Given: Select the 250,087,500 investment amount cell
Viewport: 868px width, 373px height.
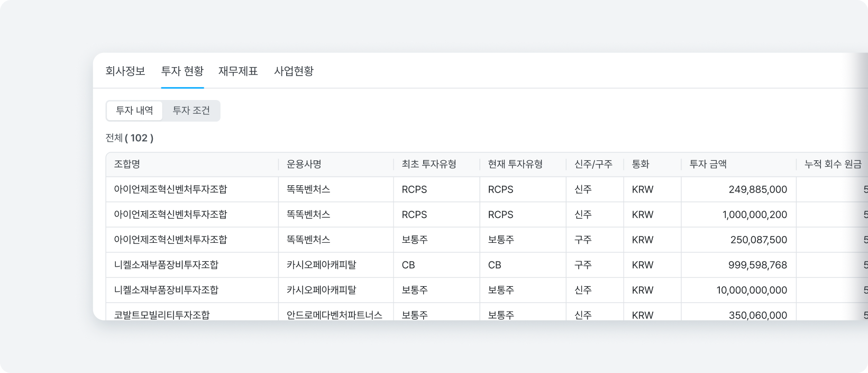Looking at the screenshot, I should 739,240.
